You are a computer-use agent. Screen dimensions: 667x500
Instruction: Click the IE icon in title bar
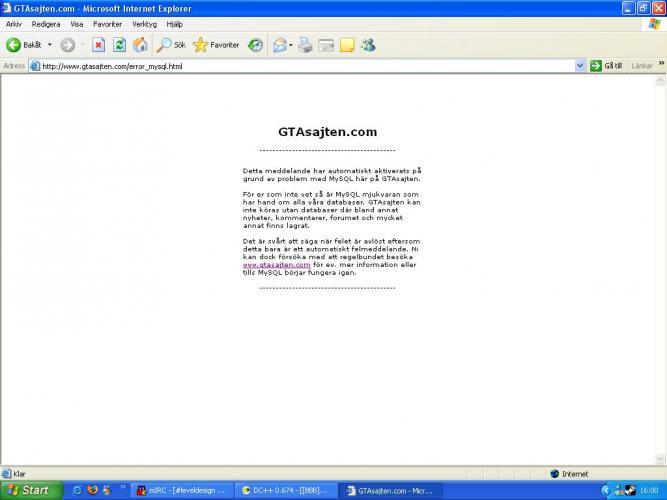[x=6, y=8]
